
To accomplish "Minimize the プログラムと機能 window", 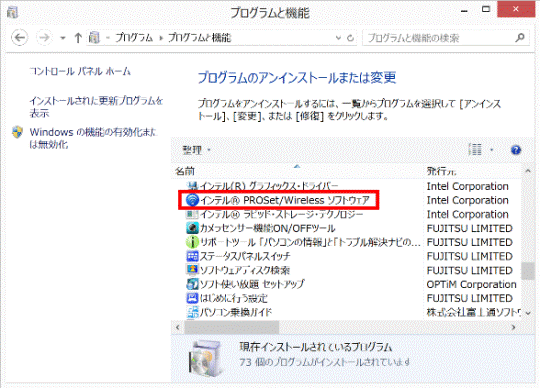I will (465, 11).
